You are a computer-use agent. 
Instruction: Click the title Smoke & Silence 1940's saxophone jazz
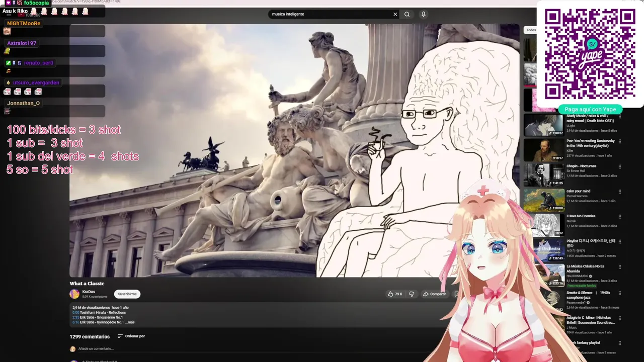pos(588,295)
